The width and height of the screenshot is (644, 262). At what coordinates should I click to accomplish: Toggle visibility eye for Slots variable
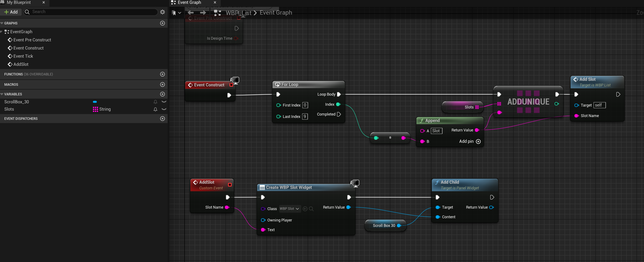tap(164, 109)
